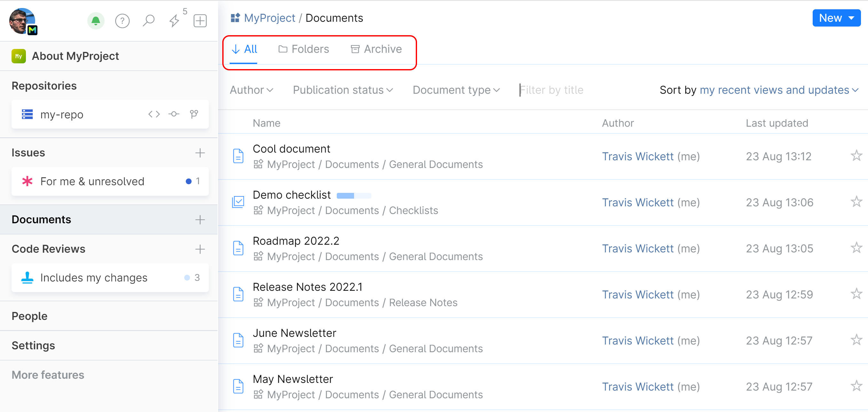The image size is (868, 412).
Task: Open my-repo branches icon
Action: pyautogui.click(x=194, y=114)
